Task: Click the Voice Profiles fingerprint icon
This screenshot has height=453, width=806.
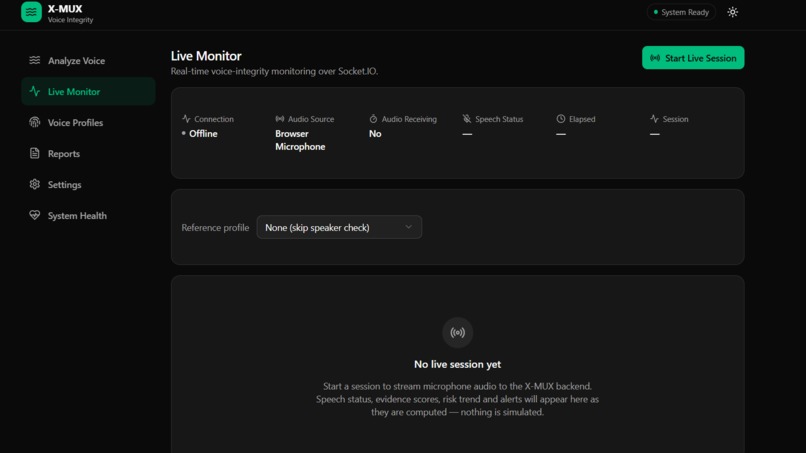Action: click(x=34, y=122)
